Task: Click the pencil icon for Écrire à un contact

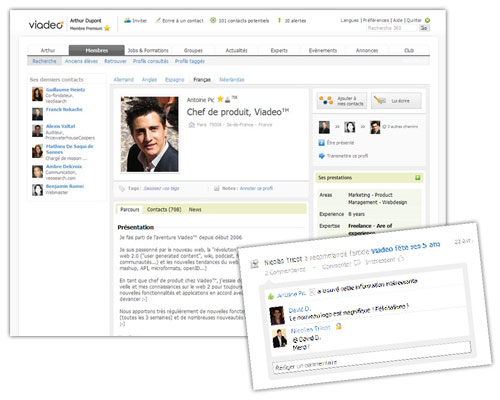Action: coord(158,20)
